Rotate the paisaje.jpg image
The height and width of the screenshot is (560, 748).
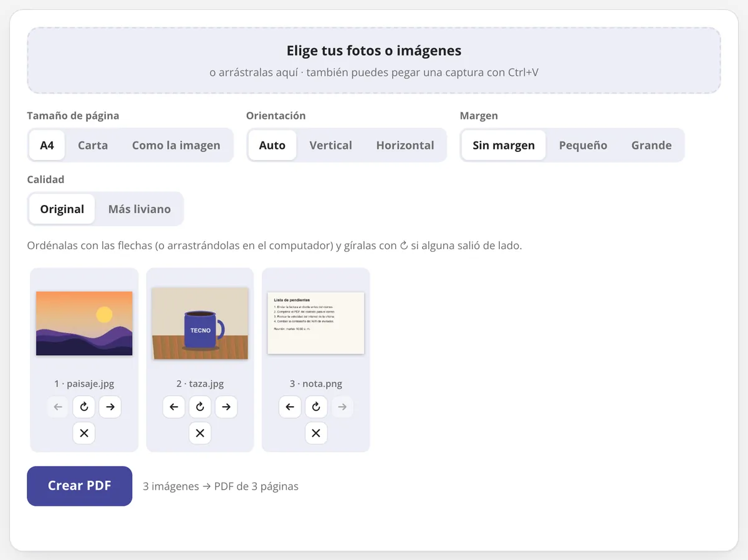click(x=84, y=407)
